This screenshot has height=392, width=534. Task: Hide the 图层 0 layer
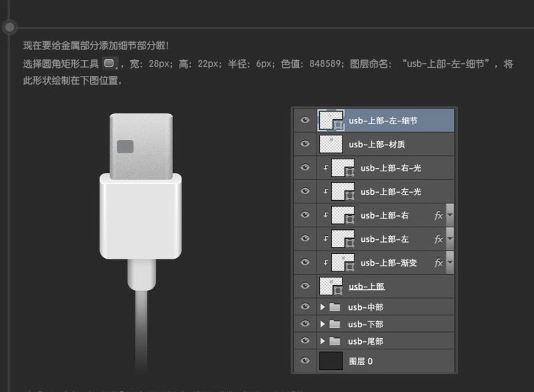tap(304, 360)
